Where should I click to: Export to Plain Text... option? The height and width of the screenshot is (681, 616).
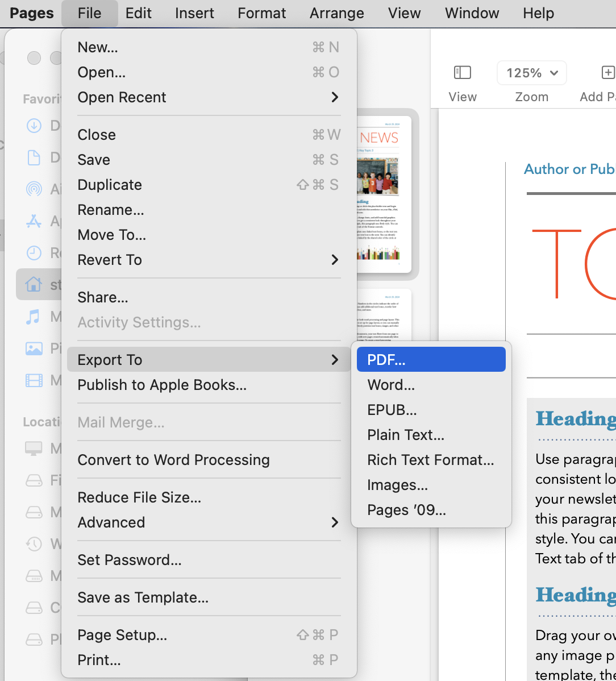pos(431,435)
